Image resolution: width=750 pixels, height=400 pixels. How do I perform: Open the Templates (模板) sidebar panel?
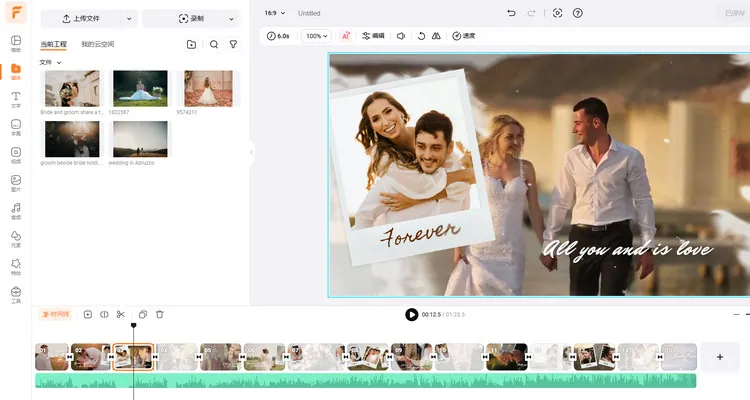point(16,43)
